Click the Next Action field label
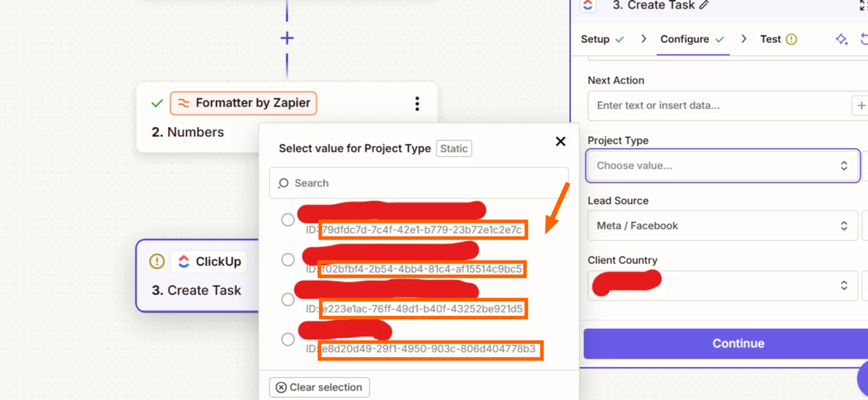The image size is (868, 400). click(615, 81)
